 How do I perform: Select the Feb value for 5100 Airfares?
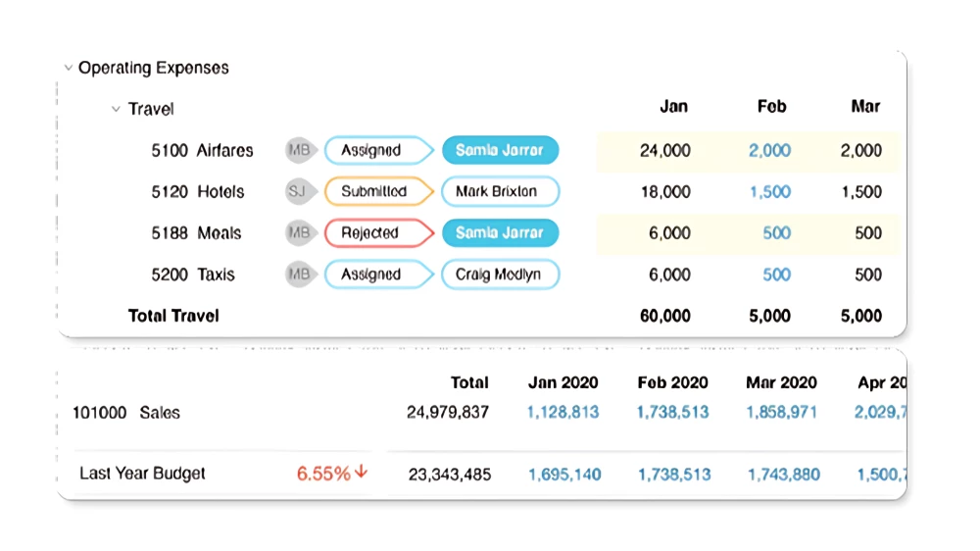[x=769, y=150]
